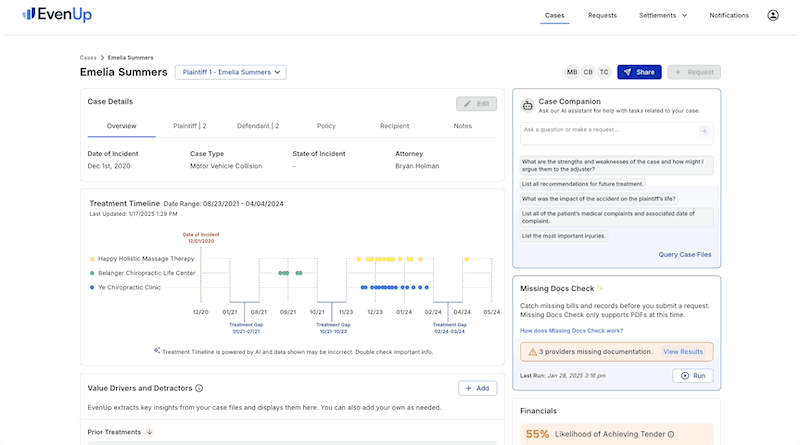Screen dimensions: 800x445
Task: Click the Ask a question input field
Action: coord(607,131)
